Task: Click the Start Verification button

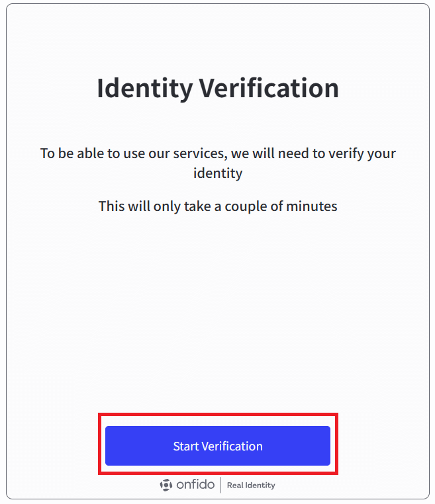Action: 218,446
